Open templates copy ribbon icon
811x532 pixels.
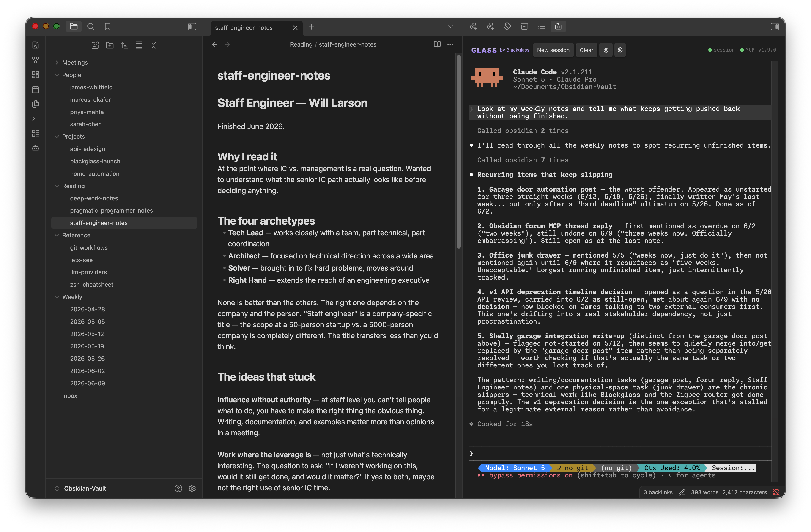pos(36,104)
